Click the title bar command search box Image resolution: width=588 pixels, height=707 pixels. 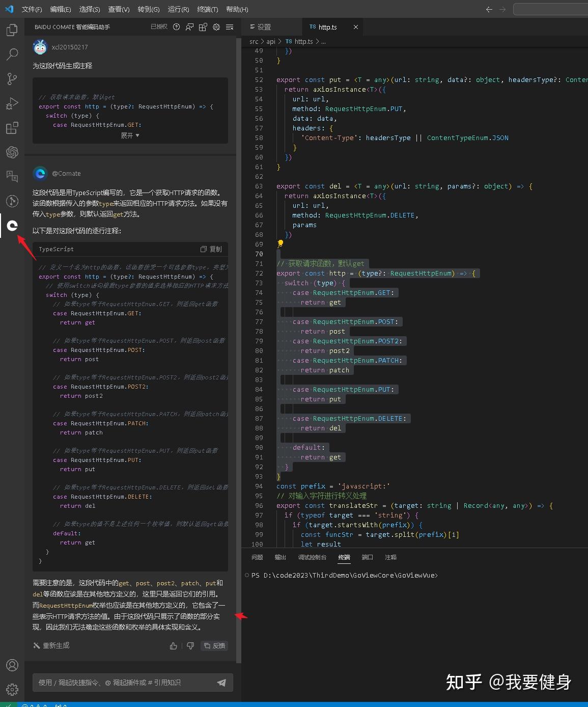(x=550, y=9)
